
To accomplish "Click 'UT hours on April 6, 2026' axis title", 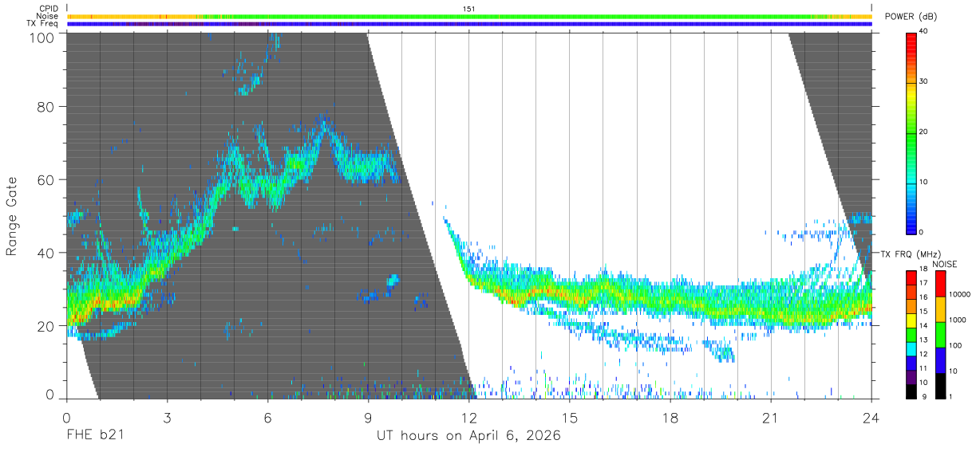I will (x=468, y=436).
